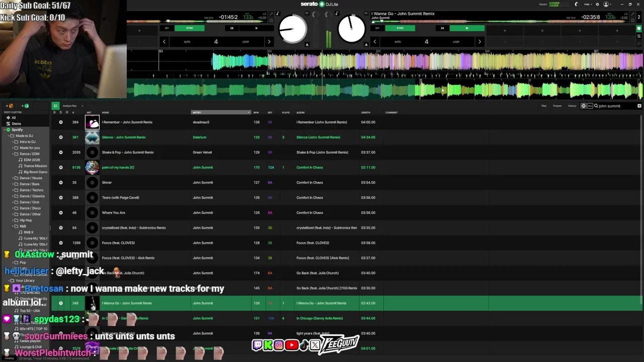This screenshot has width=644, height=362.
Task: Activate AUTO loop on left deck
Action: click(187, 42)
